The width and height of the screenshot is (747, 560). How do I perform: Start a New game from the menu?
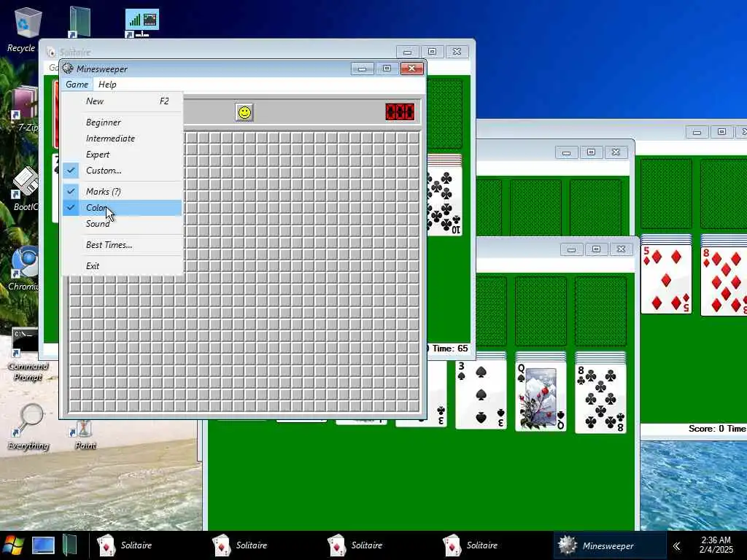[x=123, y=101]
